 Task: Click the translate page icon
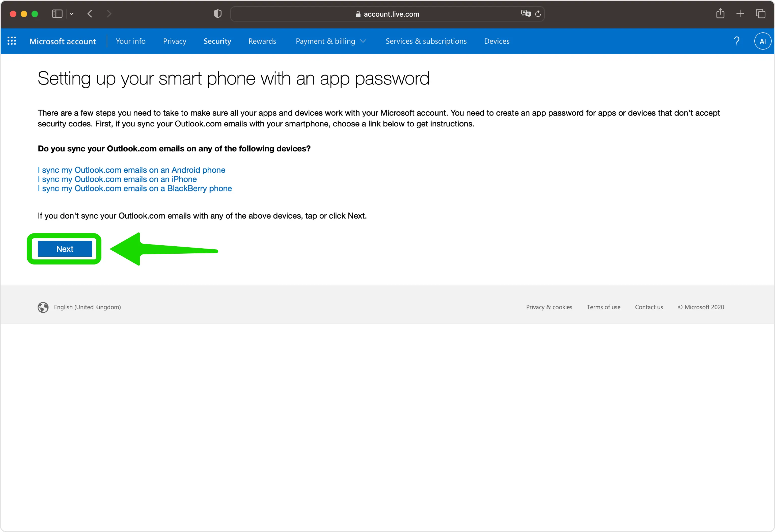click(525, 14)
